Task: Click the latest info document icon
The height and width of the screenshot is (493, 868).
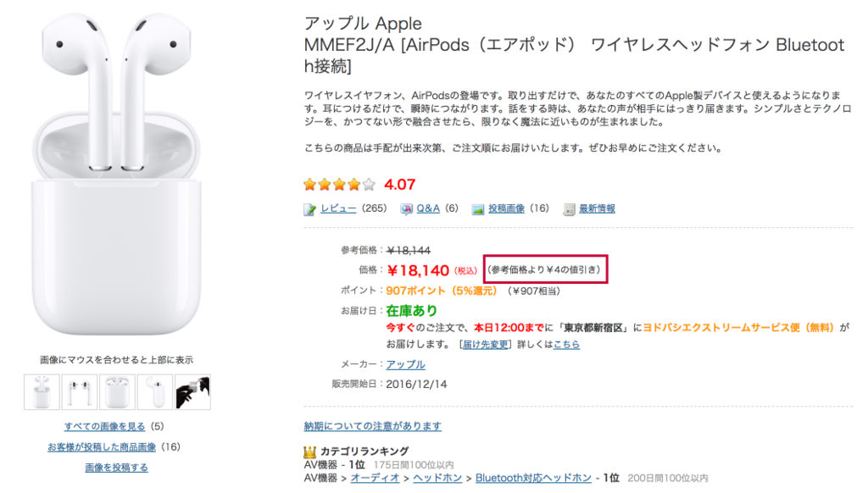Action: click(570, 209)
